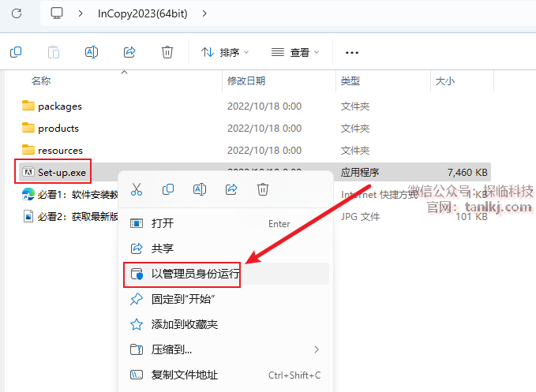This screenshot has height=392, width=536.
Task: Choose 共享 from the context menu
Action: 226,248
